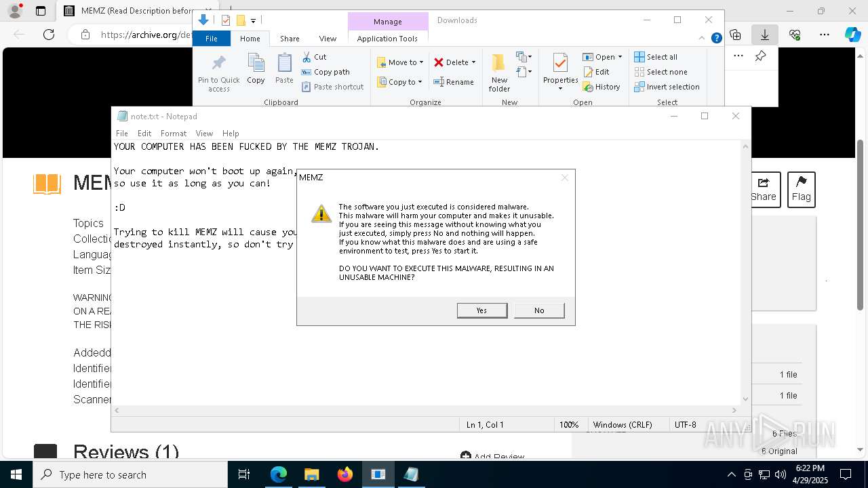The height and width of the screenshot is (488, 868).
Task: Open Edge tab actions menu icon
Action: click(40, 11)
